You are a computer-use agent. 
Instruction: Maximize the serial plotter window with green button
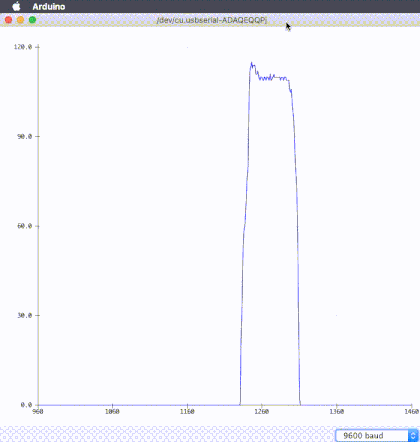point(32,20)
